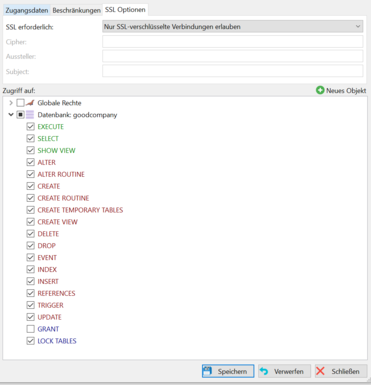371x385 pixels.
Task: Click the TRIGGER label text
Action: click(x=50, y=305)
